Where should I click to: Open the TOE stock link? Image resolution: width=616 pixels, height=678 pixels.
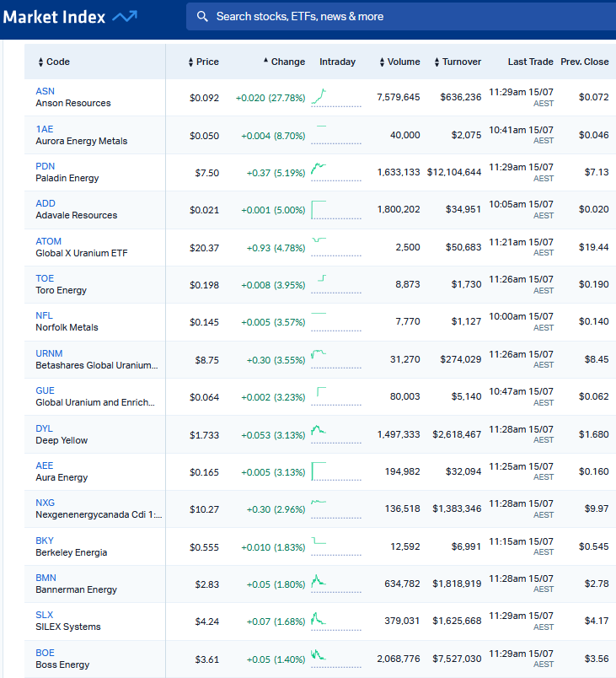(45, 278)
